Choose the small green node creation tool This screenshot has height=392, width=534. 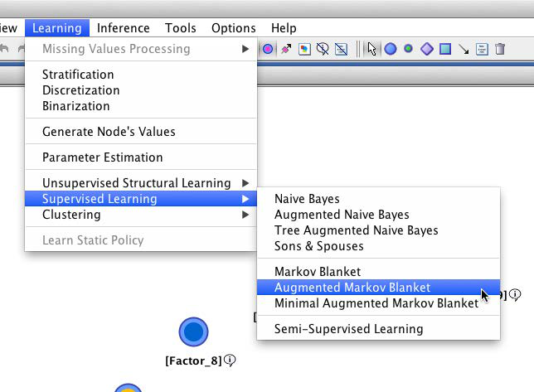(x=408, y=49)
